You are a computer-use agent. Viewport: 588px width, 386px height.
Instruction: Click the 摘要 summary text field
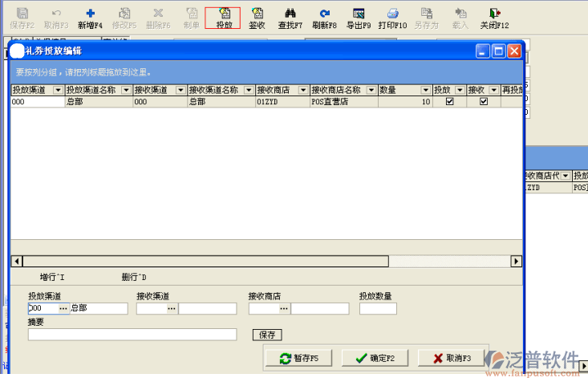point(132,335)
